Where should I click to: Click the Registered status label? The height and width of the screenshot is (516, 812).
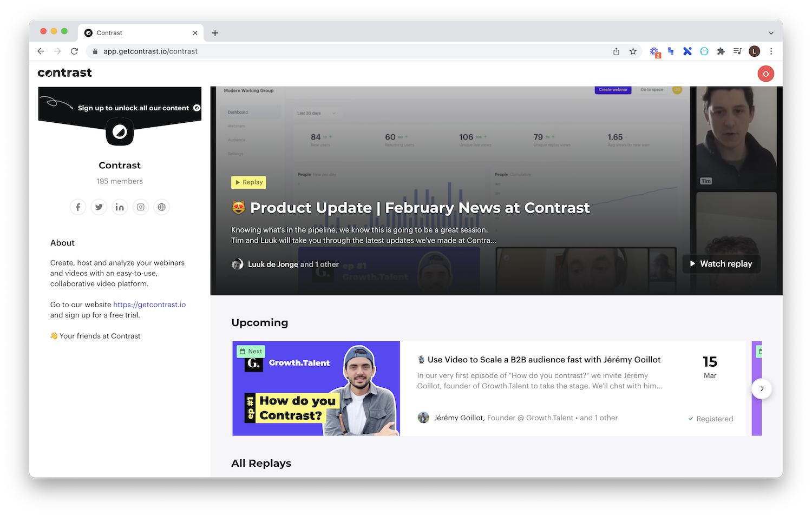pos(710,419)
